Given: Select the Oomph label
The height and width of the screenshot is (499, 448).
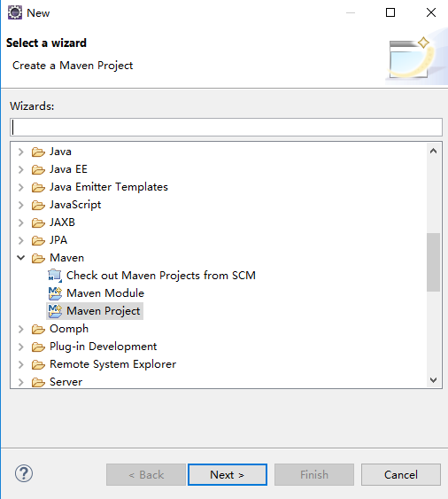Looking at the screenshot, I should (x=69, y=329).
